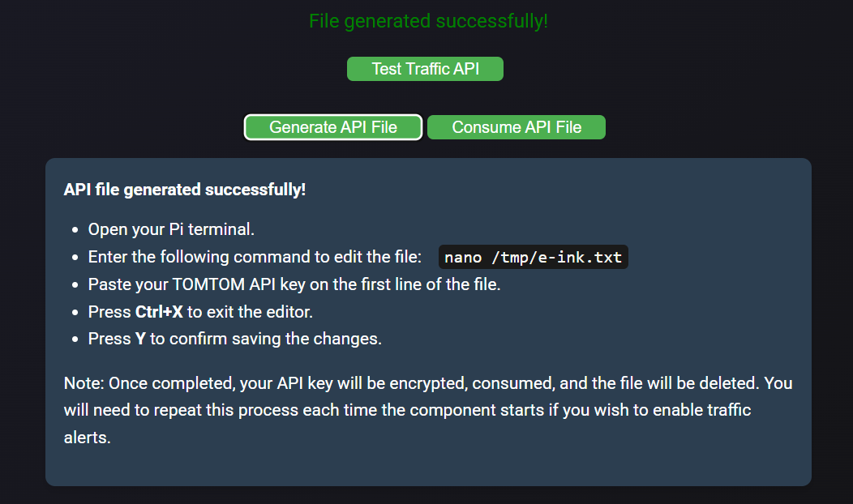Screen dimensions: 853x504
Task: Click the /tmp/e-ink.txt path in the code box
Action: pos(556,258)
